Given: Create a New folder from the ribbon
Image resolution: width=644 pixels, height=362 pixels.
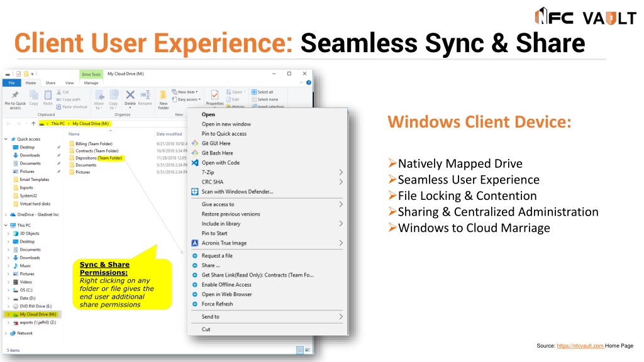Looking at the screenshot, I should (x=164, y=100).
